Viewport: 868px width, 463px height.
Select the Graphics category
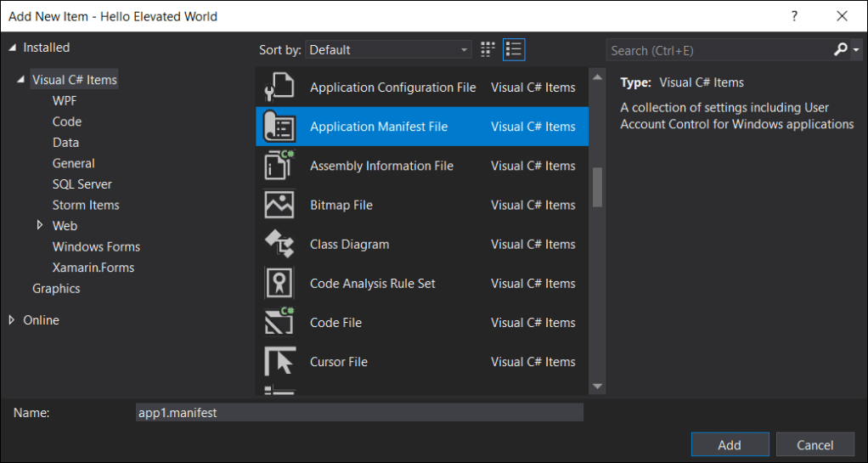(56, 289)
